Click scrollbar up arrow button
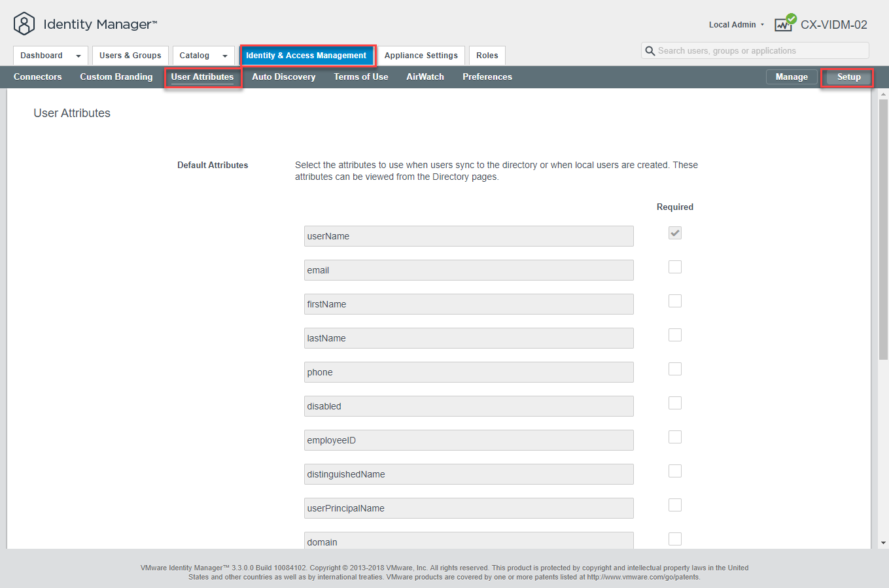 pyautogui.click(x=883, y=95)
